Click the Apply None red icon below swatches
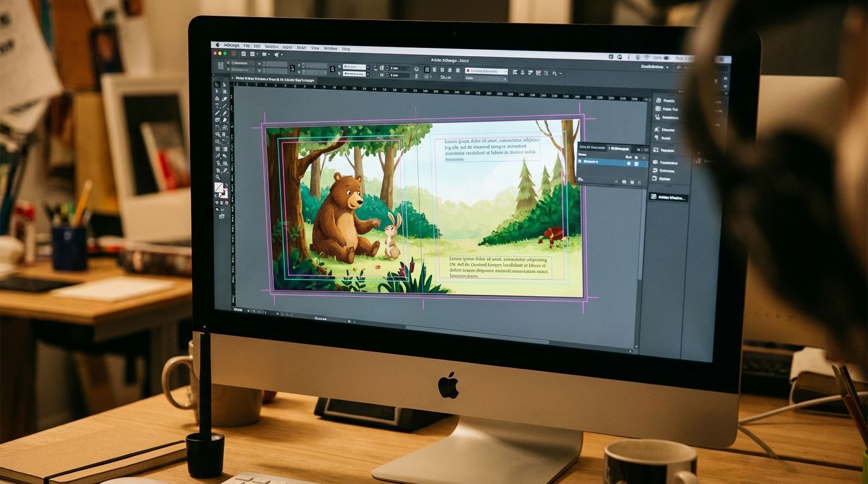868x484 pixels. point(227,203)
